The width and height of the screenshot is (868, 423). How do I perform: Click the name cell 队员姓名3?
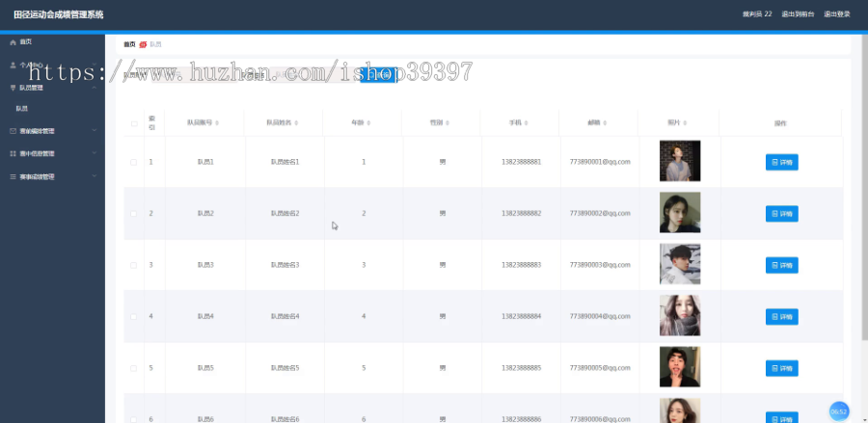(x=285, y=265)
